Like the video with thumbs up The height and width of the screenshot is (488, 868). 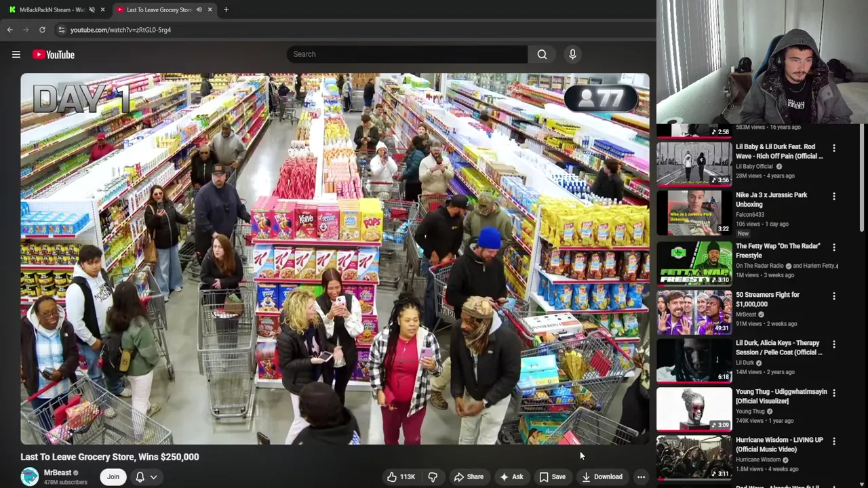pyautogui.click(x=401, y=477)
